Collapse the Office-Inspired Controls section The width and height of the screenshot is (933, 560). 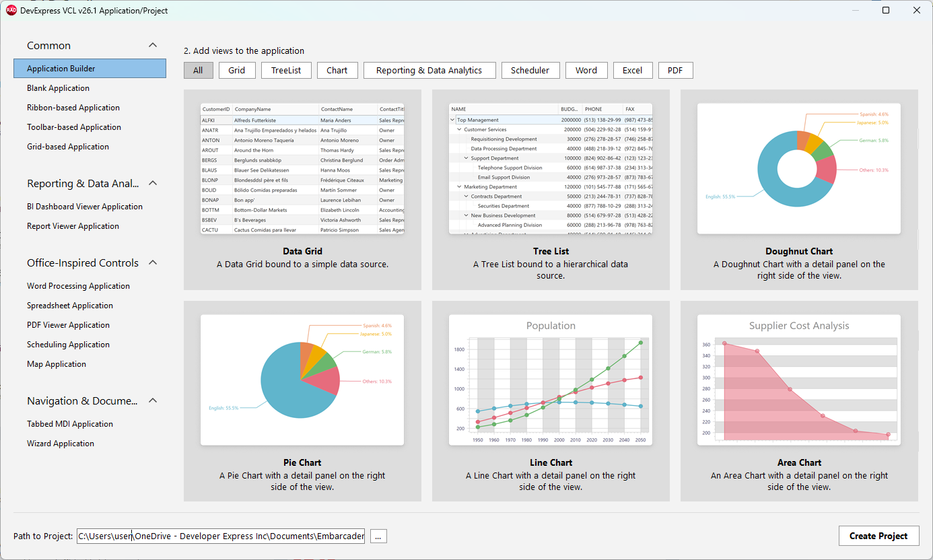coord(153,262)
